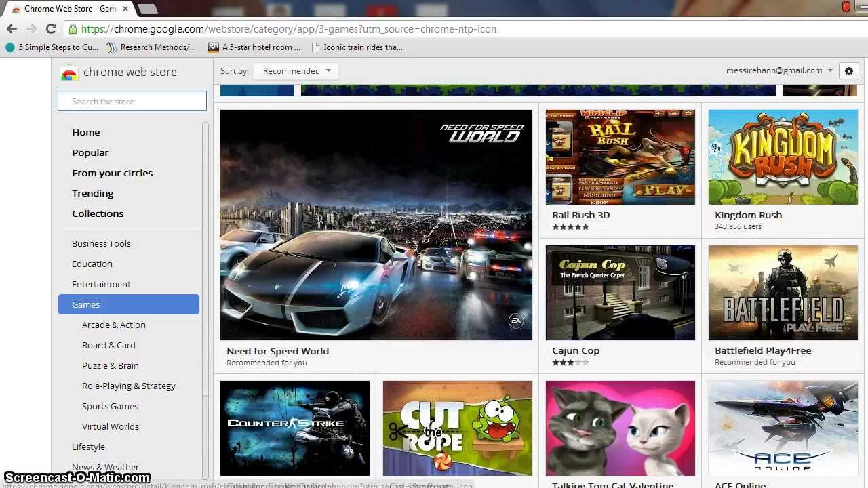The width and height of the screenshot is (868, 488).
Task: Reload the page with refresh icon
Action: click(51, 28)
